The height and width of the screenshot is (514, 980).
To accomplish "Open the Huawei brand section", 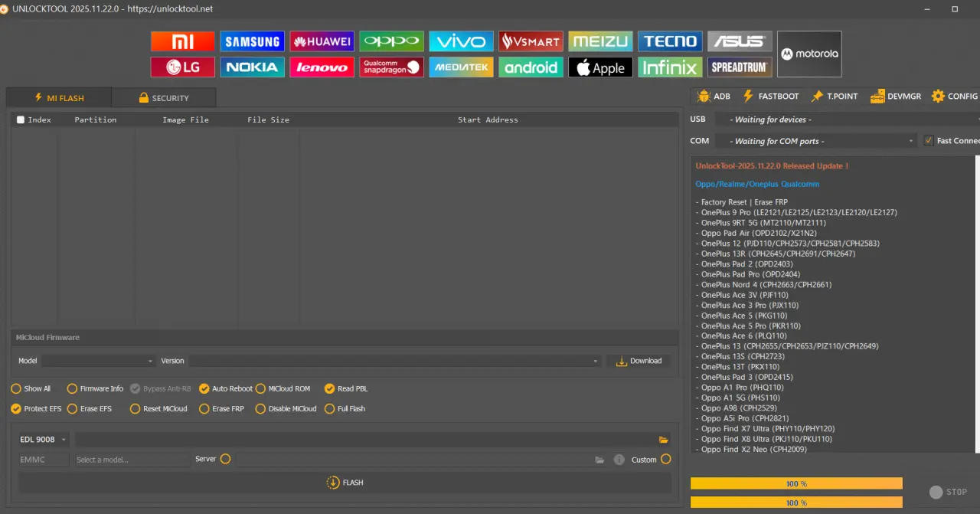I will [x=322, y=41].
